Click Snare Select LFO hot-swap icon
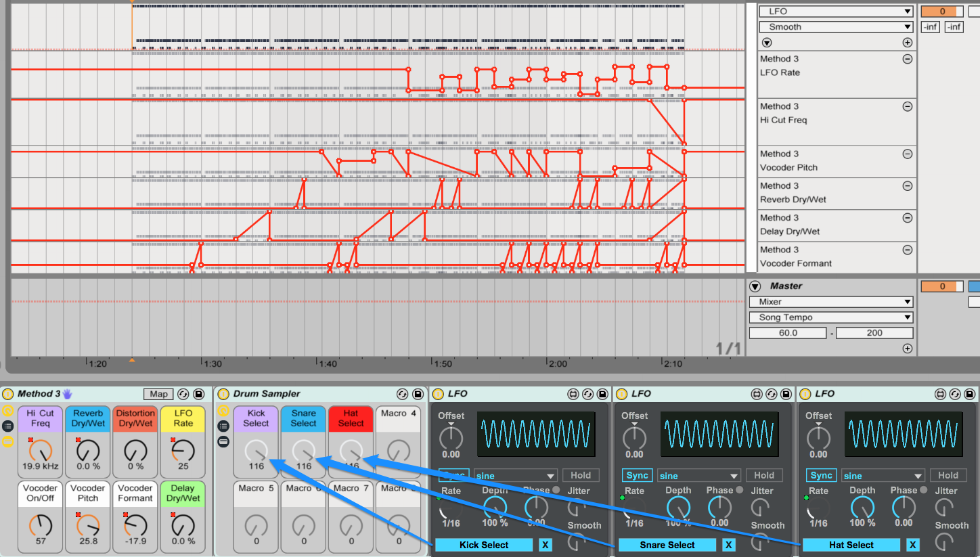Image resolution: width=980 pixels, height=557 pixels. pyautogui.click(x=771, y=394)
